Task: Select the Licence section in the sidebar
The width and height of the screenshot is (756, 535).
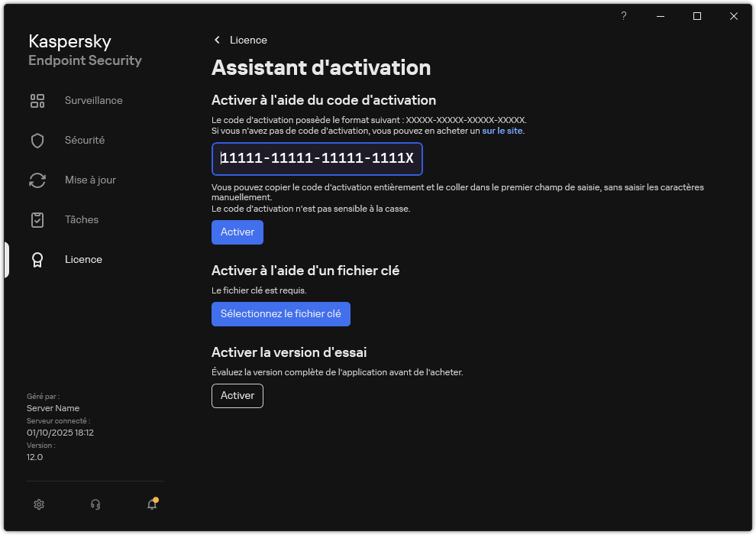Action: tap(83, 259)
